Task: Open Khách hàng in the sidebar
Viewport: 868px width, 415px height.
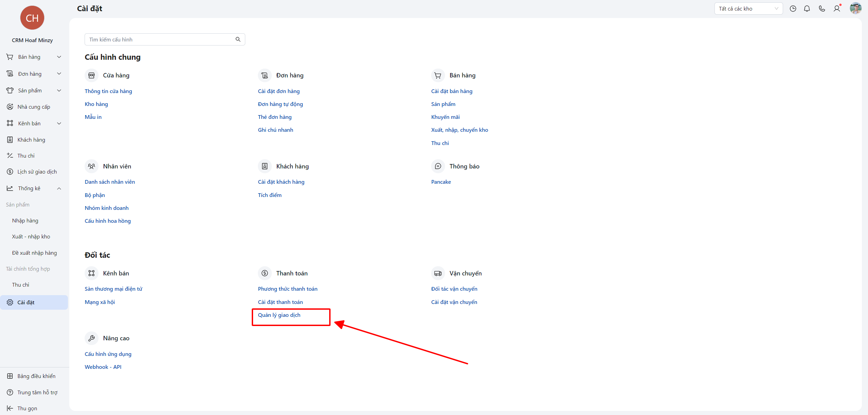Action: [31, 140]
